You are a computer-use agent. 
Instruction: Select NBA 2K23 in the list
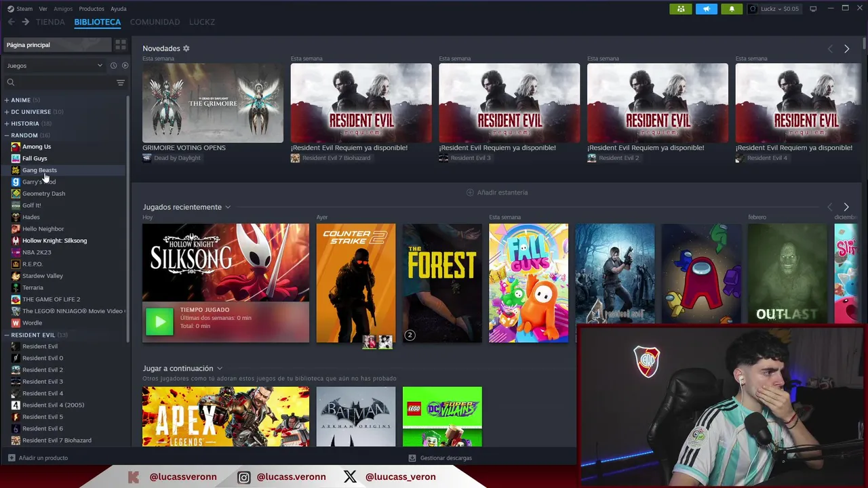(x=37, y=252)
